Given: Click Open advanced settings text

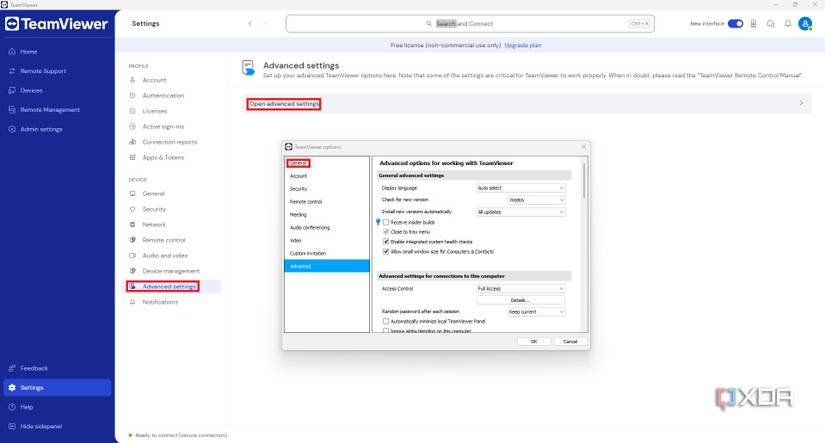Looking at the screenshot, I should click(284, 104).
